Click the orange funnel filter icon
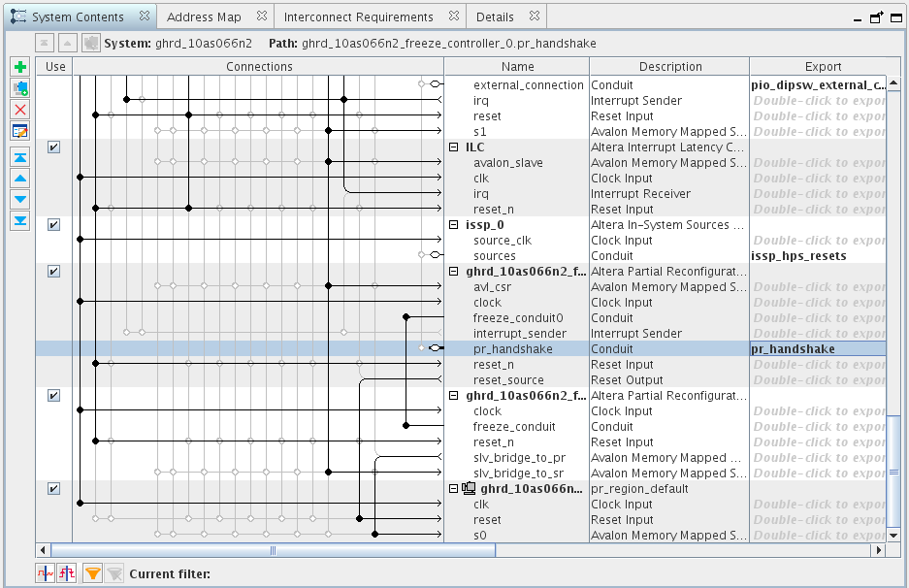 [x=92, y=573]
